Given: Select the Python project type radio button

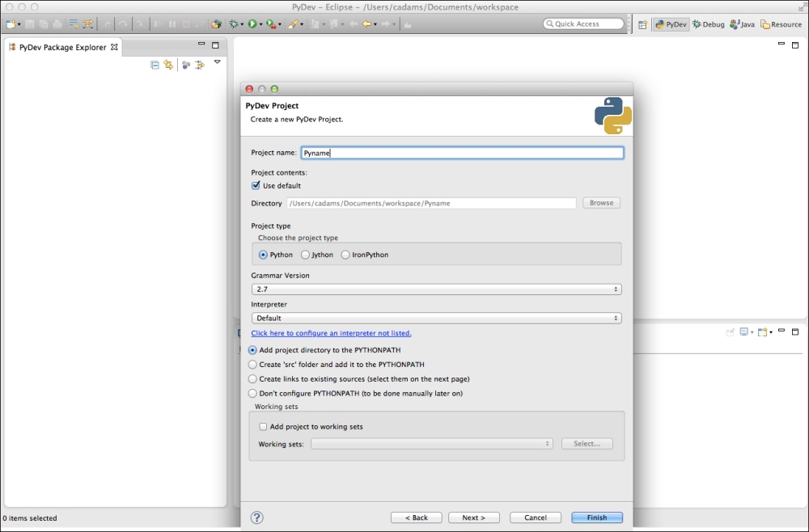Looking at the screenshot, I should pos(263,255).
